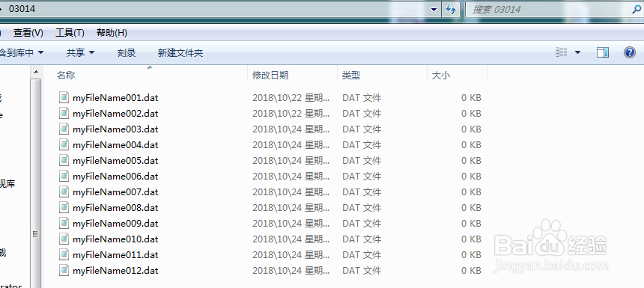Click the file icon of myFileName012.dat
This screenshot has width=644, height=288.
(x=64, y=271)
